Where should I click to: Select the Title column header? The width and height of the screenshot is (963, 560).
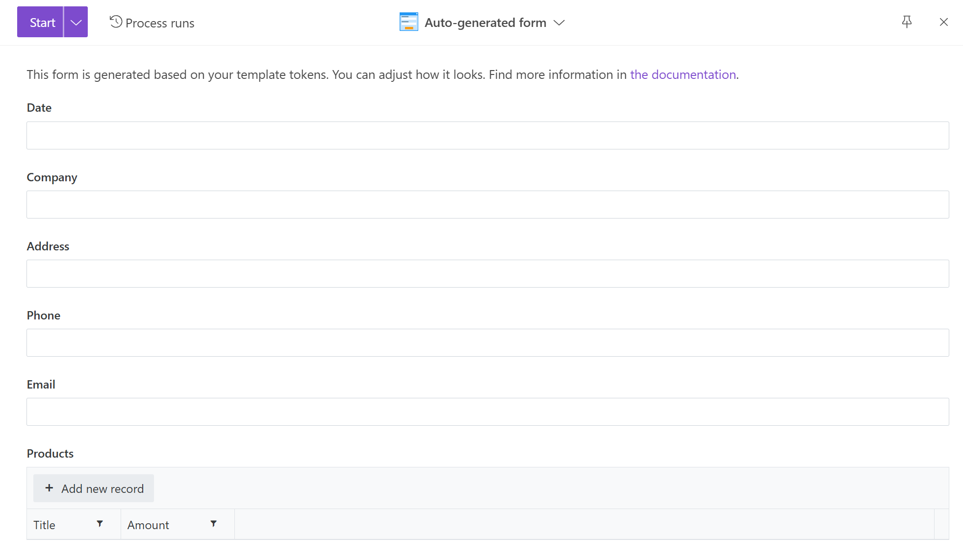coord(44,524)
